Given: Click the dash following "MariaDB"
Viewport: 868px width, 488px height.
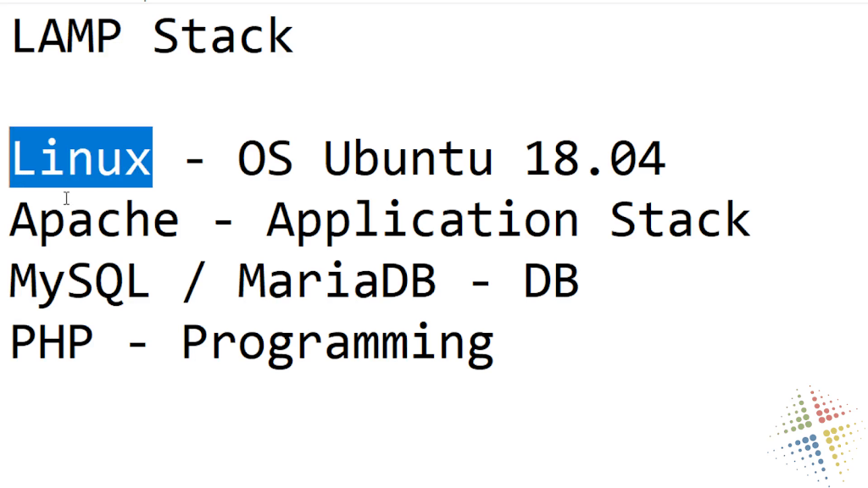Looking at the screenshot, I should [x=481, y=284].
